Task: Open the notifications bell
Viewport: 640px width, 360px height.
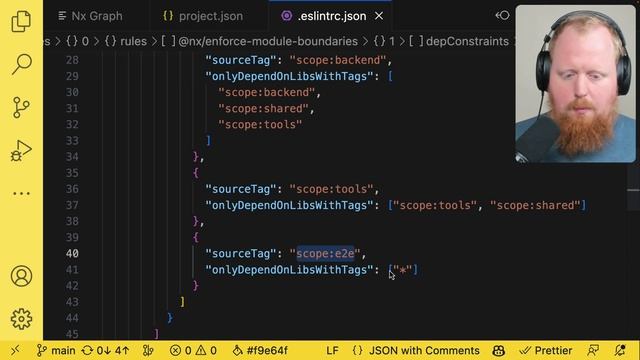Action: pos(620,351)
